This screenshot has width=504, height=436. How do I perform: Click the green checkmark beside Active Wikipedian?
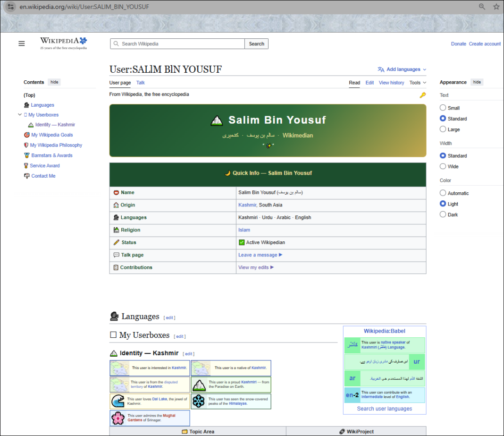tap(242, 242)
